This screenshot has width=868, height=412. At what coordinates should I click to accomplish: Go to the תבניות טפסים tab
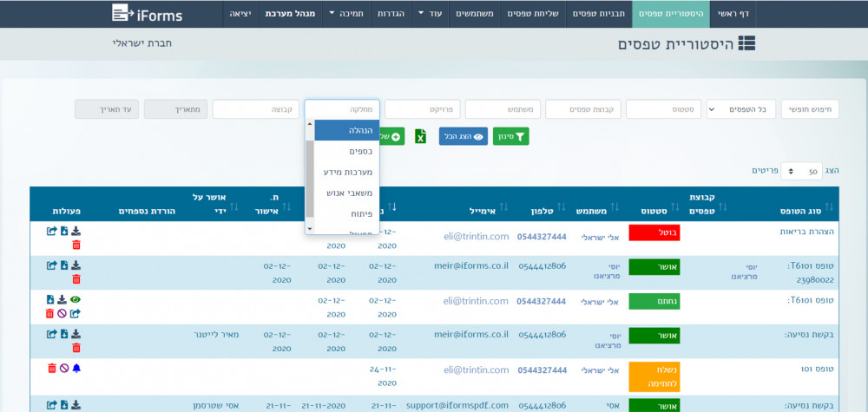tap(600, 14)
